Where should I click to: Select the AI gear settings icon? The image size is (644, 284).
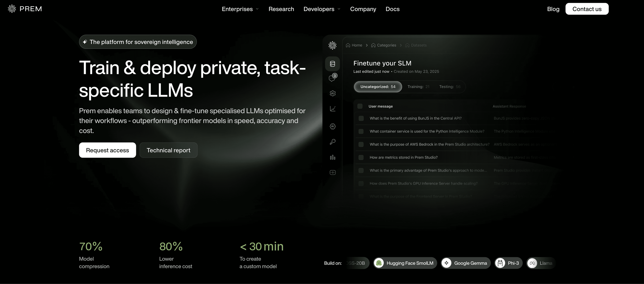click(x=333, y=93)
